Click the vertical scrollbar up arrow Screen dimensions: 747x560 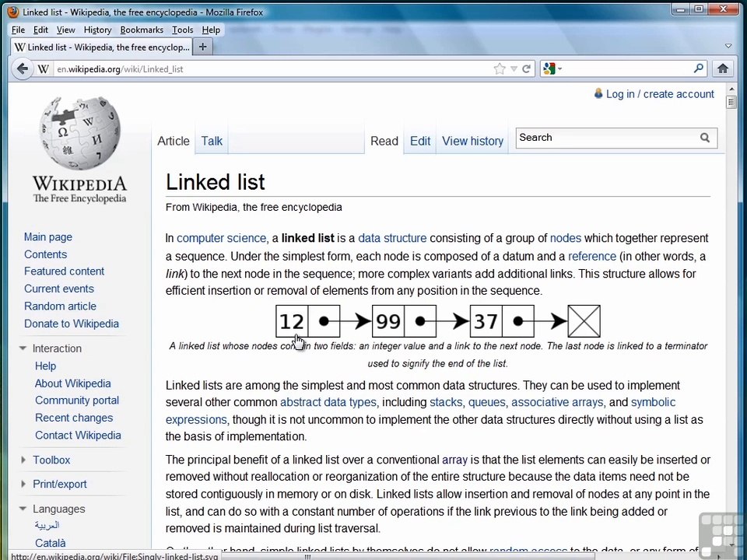tap(731, 89)
